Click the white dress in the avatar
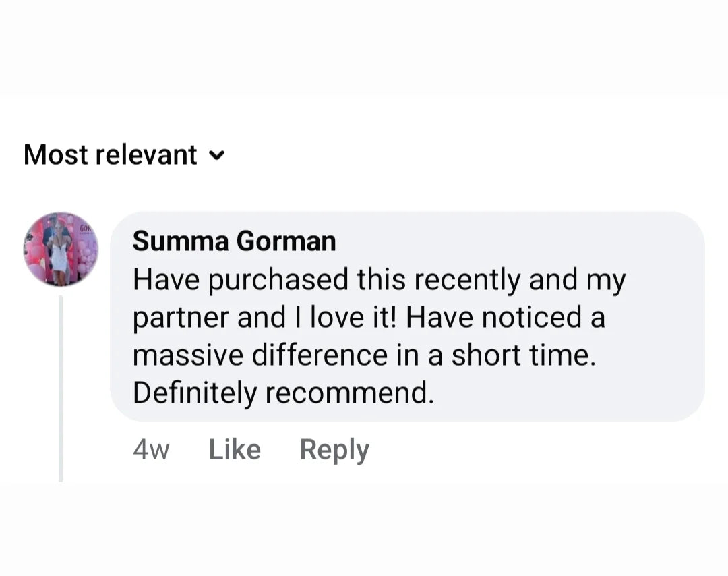The width and height of the screenshot is (728, 576). [60, 256]
